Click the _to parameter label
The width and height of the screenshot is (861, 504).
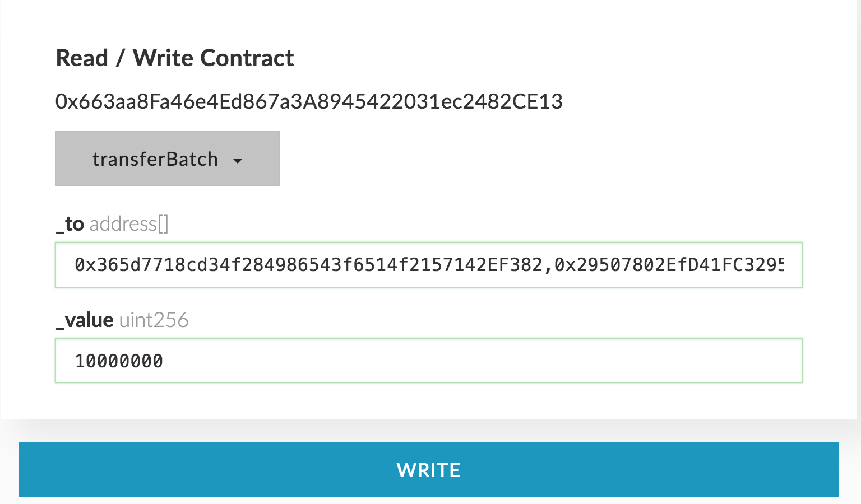pos(71,224)
